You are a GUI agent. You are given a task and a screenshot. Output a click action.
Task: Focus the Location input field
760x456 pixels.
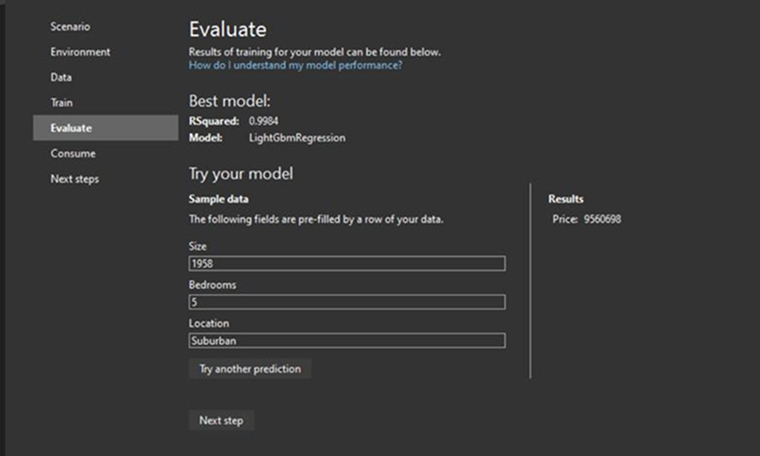[x=347, y=341]
